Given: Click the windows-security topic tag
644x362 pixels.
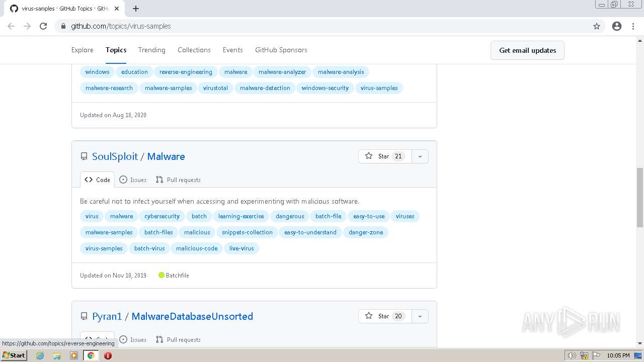Looking at the screenshot, I should pos(325,88).
